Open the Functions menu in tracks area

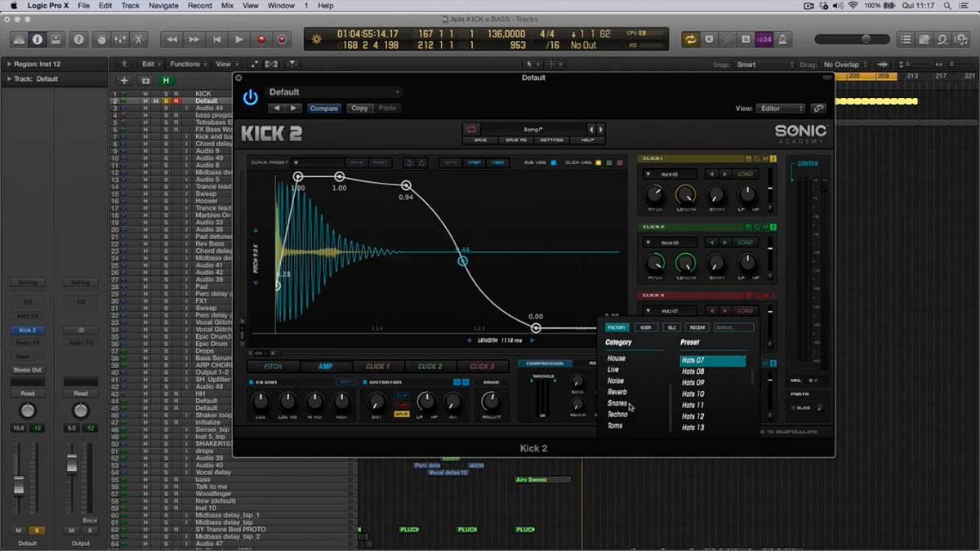[188, 64]
